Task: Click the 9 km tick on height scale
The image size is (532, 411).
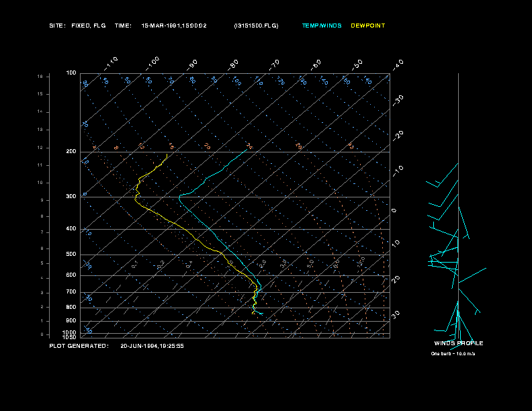Action: [42, 200]
